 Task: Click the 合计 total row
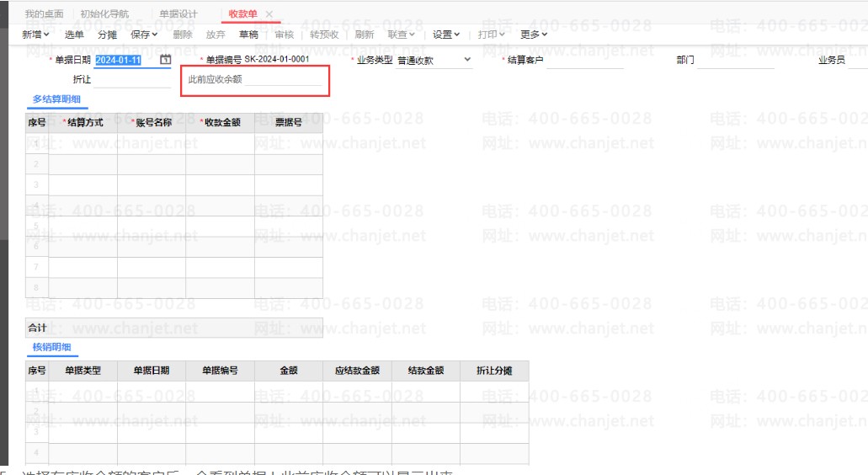[173, 328]
